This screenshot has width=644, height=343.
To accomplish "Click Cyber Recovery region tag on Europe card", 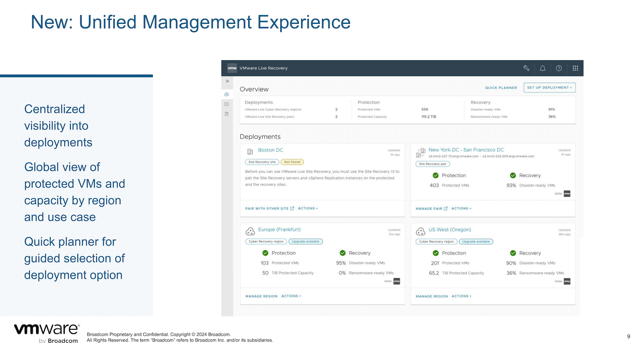I will 266,241.
